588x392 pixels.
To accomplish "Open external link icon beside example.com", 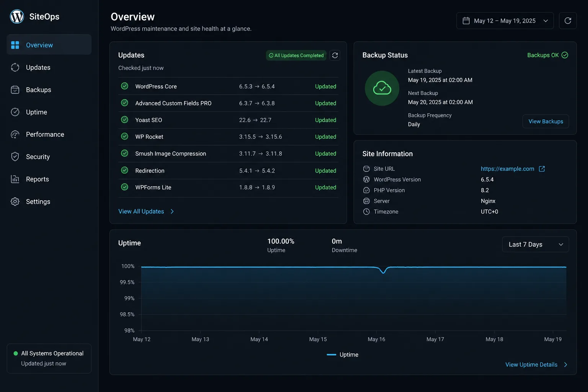I will tap(542, 169).
